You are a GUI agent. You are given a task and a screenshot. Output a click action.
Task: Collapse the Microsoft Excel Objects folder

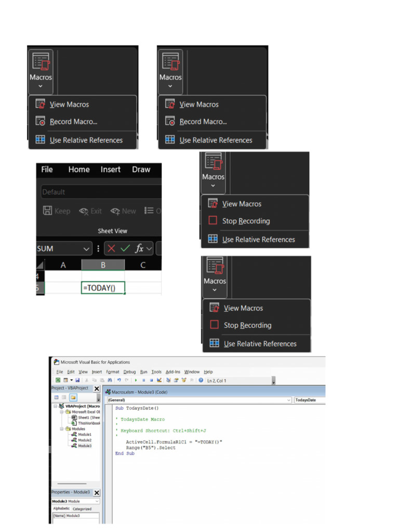click(x=62, y=411)
